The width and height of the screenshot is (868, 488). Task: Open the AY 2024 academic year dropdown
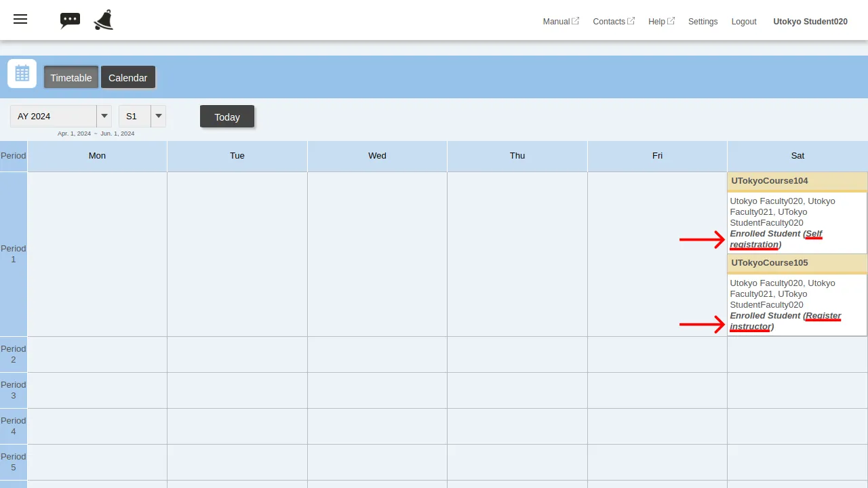54,116
